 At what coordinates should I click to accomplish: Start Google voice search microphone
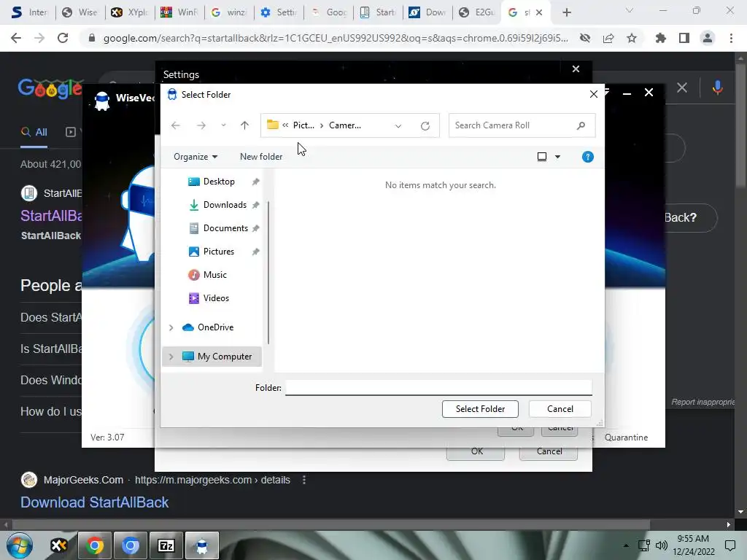coord(717,87)
